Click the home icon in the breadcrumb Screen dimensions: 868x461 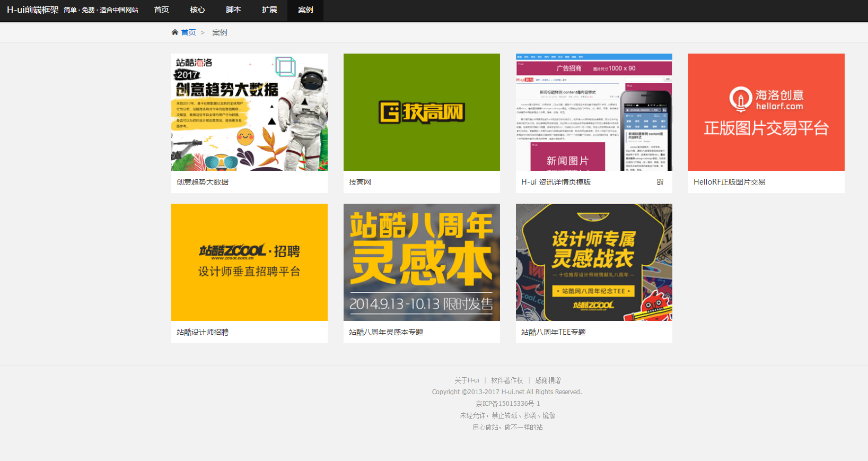pyautogui.click(x=175, y=32)
